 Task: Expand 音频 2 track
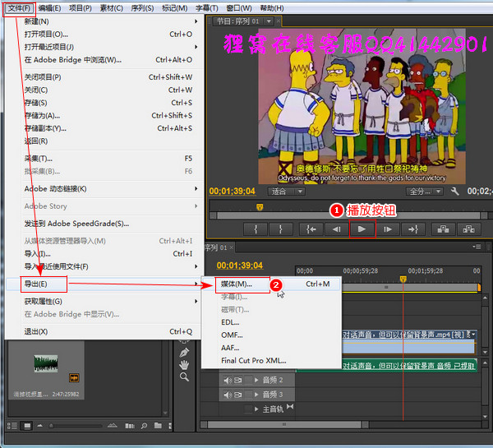256,381
